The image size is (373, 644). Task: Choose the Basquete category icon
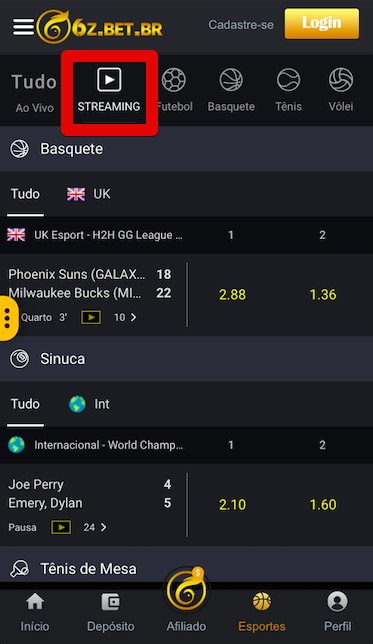tap(231, 80)
